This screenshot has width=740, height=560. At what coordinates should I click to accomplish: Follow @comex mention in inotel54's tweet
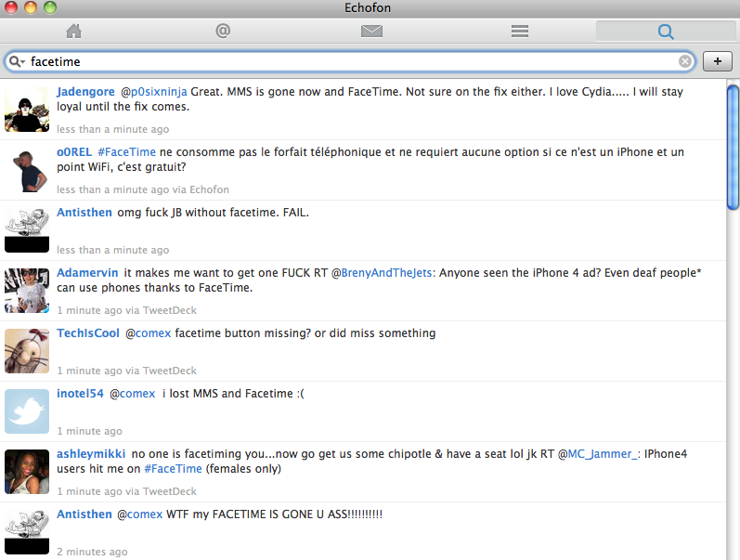pos(132,394)
